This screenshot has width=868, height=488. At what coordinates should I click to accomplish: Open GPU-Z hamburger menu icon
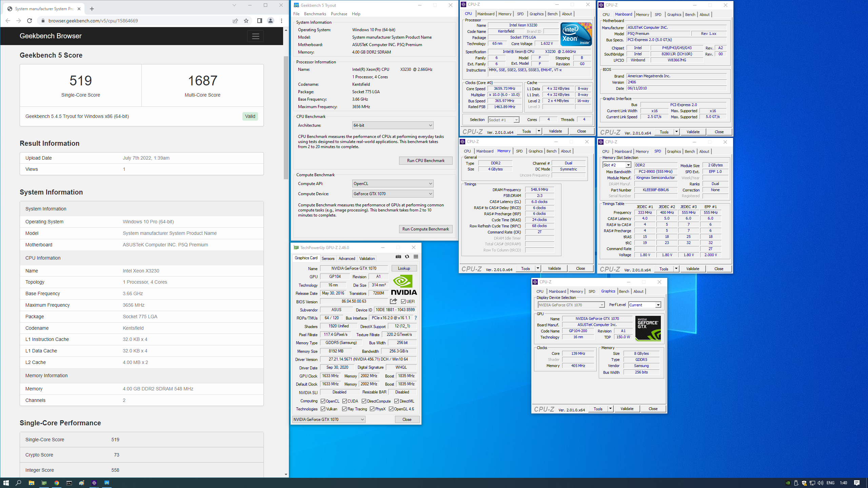pyautogui.click(x=416, y=257)
